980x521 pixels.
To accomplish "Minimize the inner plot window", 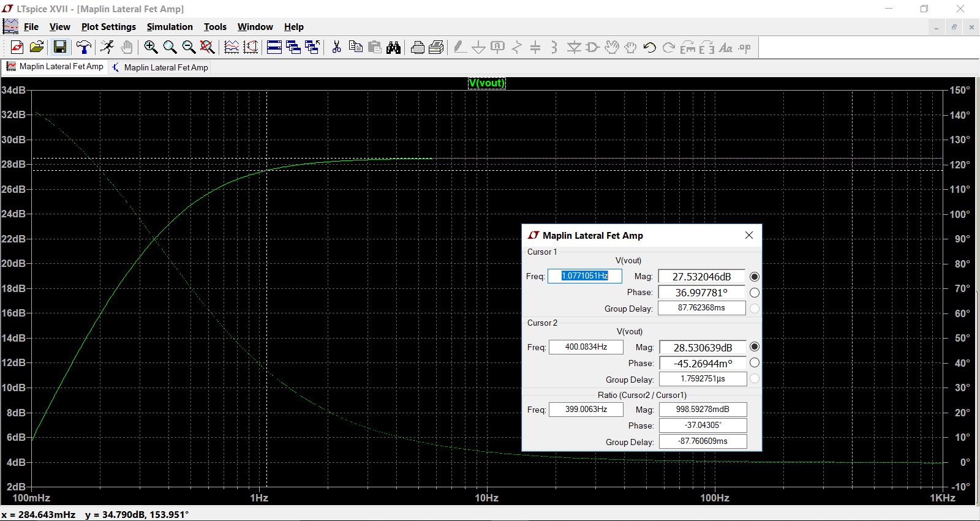I will 937,28.
